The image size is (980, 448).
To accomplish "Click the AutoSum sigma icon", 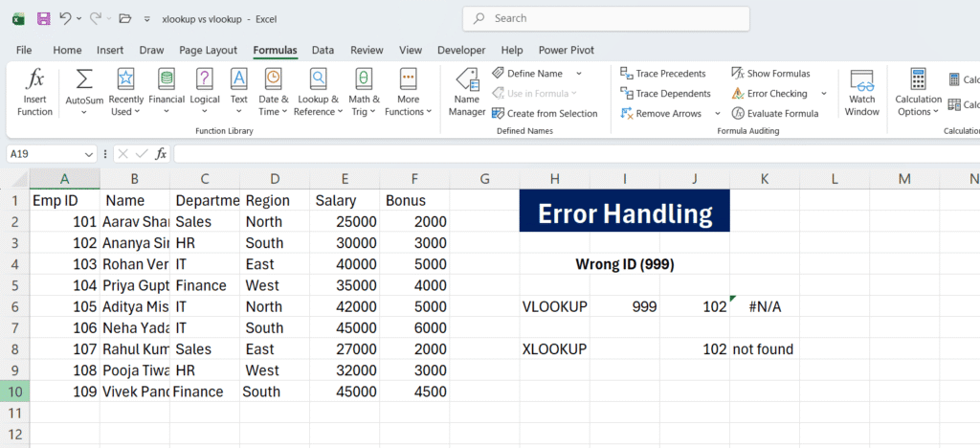I will point(84,79).
